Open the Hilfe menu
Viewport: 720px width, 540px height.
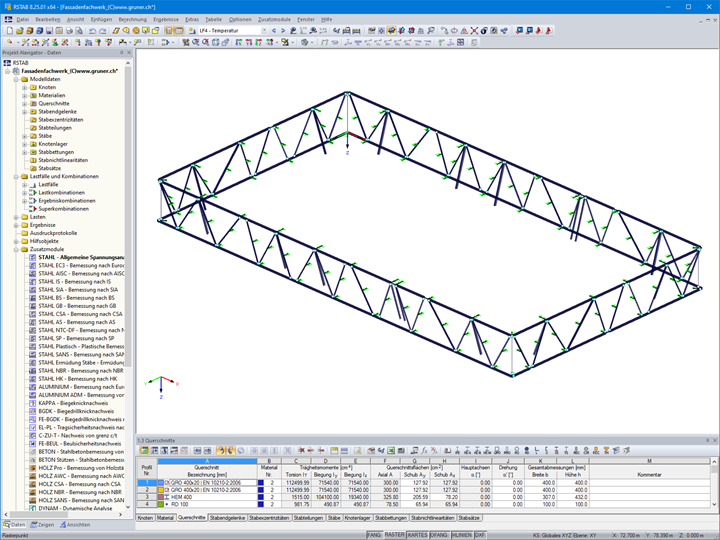(326, 19)
